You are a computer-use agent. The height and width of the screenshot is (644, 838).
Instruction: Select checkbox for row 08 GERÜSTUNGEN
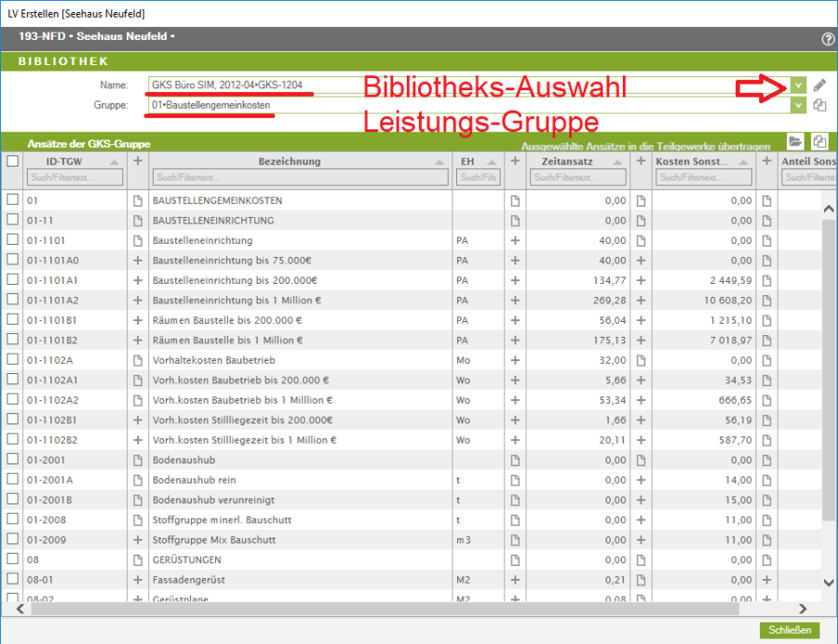tap(12, 560)
